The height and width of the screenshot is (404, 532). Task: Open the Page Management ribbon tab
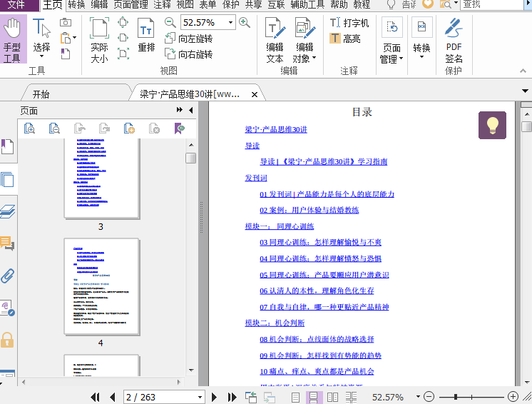[x=131, y=5]
